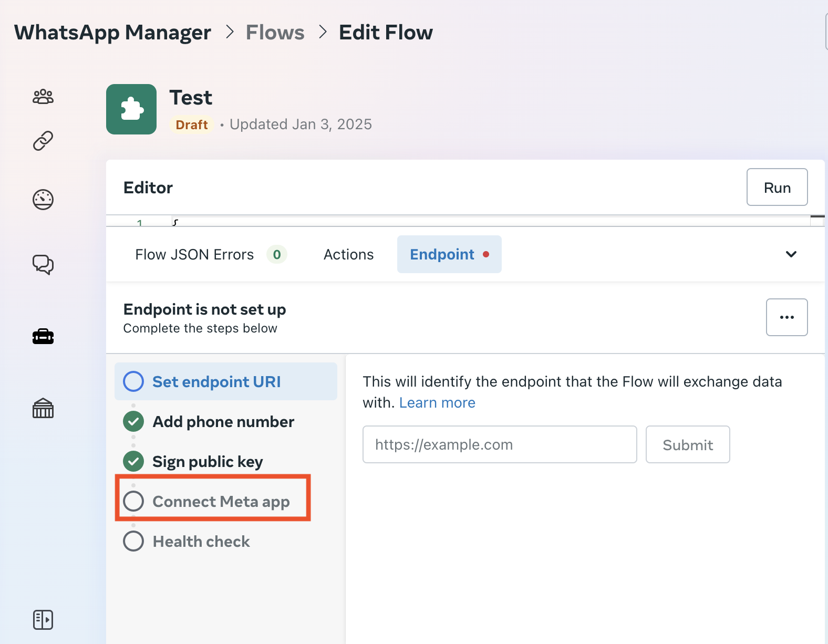
Task: Click the Editor heading
Action: 148,188
